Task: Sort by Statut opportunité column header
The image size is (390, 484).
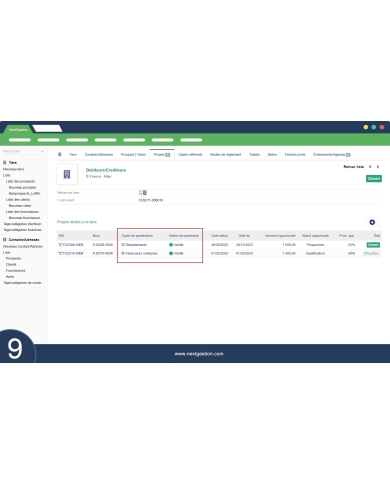Action: click(x=315, y=236)
